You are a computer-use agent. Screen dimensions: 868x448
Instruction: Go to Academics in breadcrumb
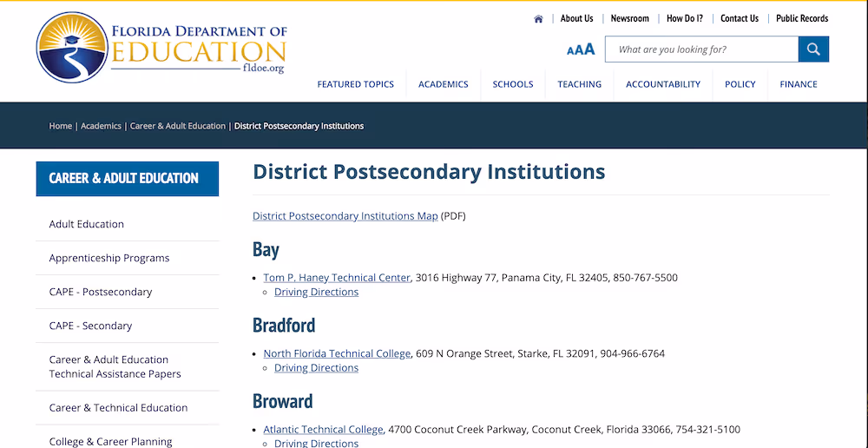click(x=101, y=126)
